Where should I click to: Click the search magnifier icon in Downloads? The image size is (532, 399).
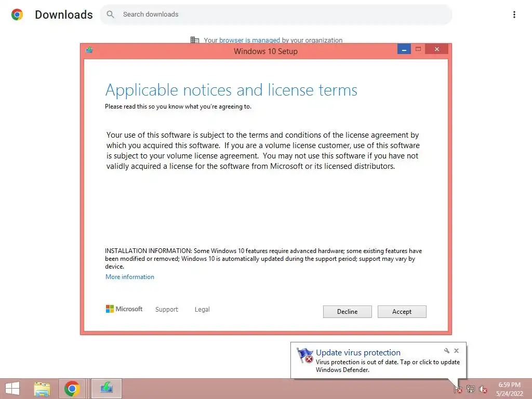(110, 14)
